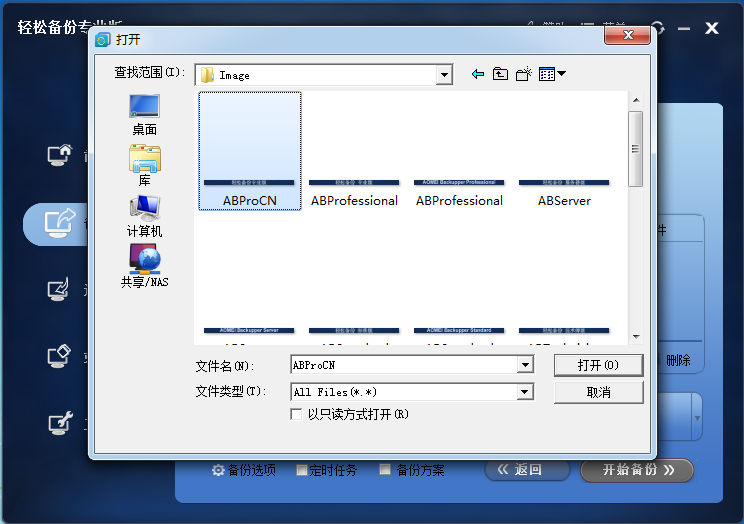
Task: Select the ABServer file thumbnail
Action: pyautogui.click(x=564, y=150)
